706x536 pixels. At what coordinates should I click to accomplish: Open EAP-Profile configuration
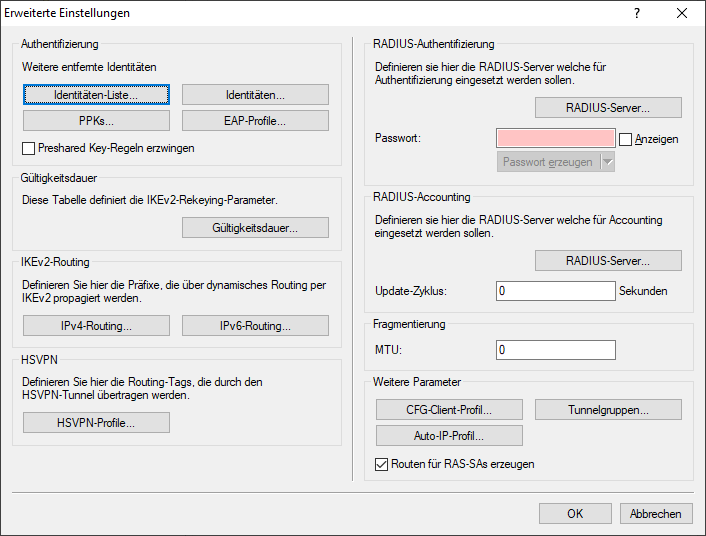pos(255,121)
